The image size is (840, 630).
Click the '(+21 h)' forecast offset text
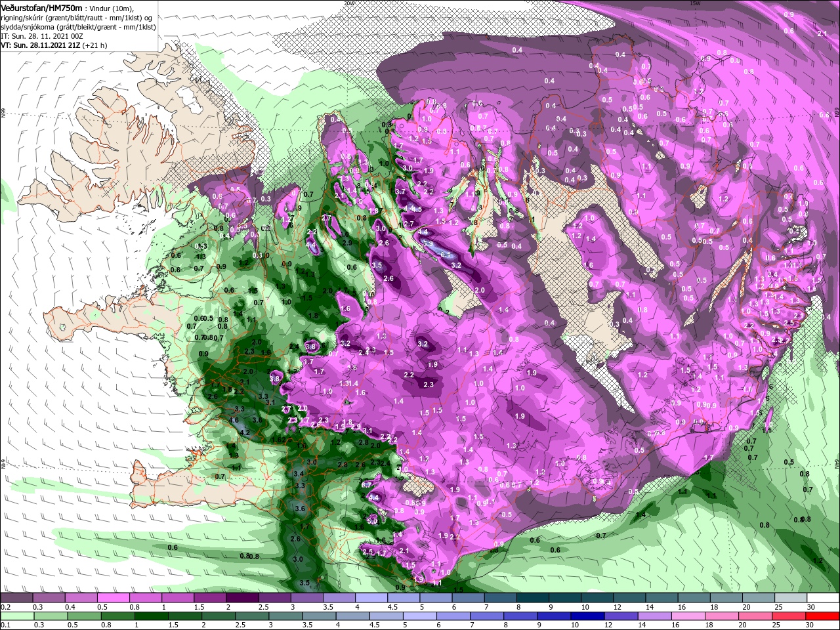(x=94, y=45)
